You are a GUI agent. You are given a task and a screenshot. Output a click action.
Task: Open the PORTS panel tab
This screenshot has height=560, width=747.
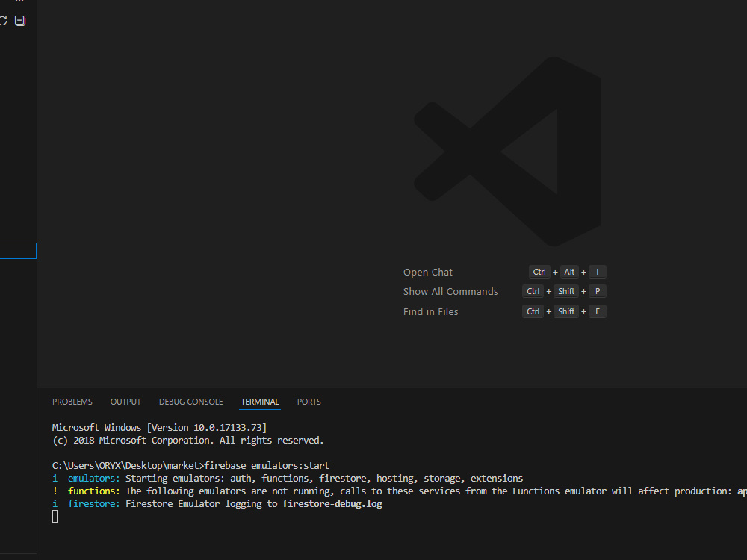click(x=309, y=402)
